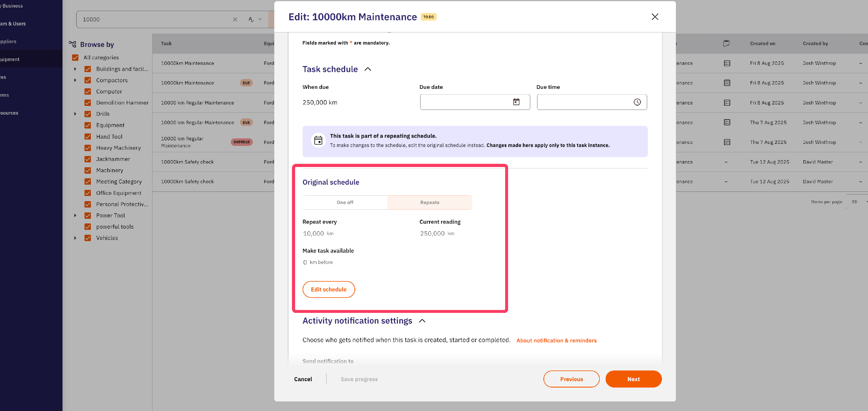The height and width of the screenshot is (411, 868).
Task: Uncheck the Compactors category checkbox
Action: point(88,80)
